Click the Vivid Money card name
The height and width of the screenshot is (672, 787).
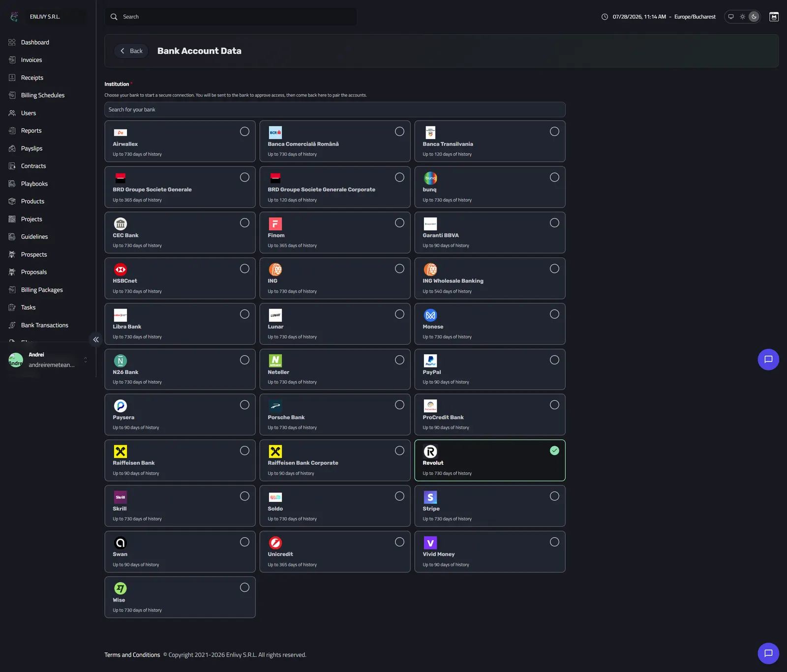coord(439,554)
